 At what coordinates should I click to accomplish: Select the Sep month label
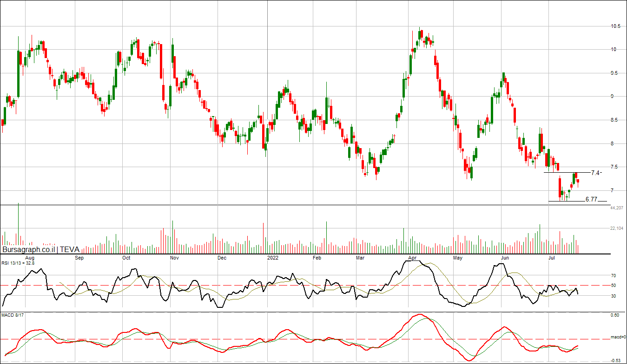pos(79,257)
